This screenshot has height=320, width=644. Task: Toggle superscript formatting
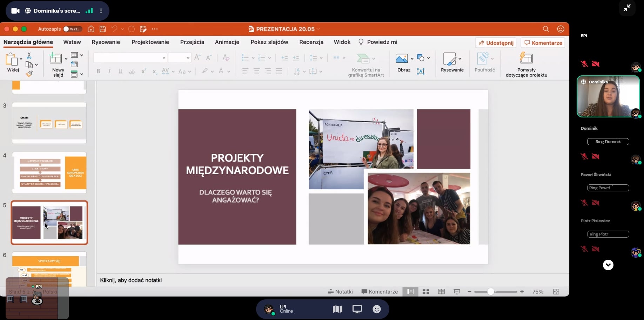[143, 71]
